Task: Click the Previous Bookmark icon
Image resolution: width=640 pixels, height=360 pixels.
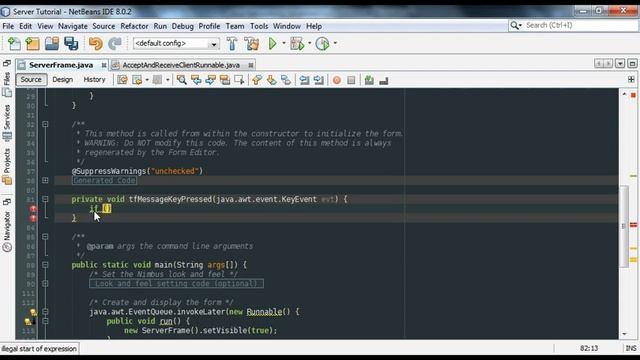Action: pyautogui.click(x=257, y=80)
